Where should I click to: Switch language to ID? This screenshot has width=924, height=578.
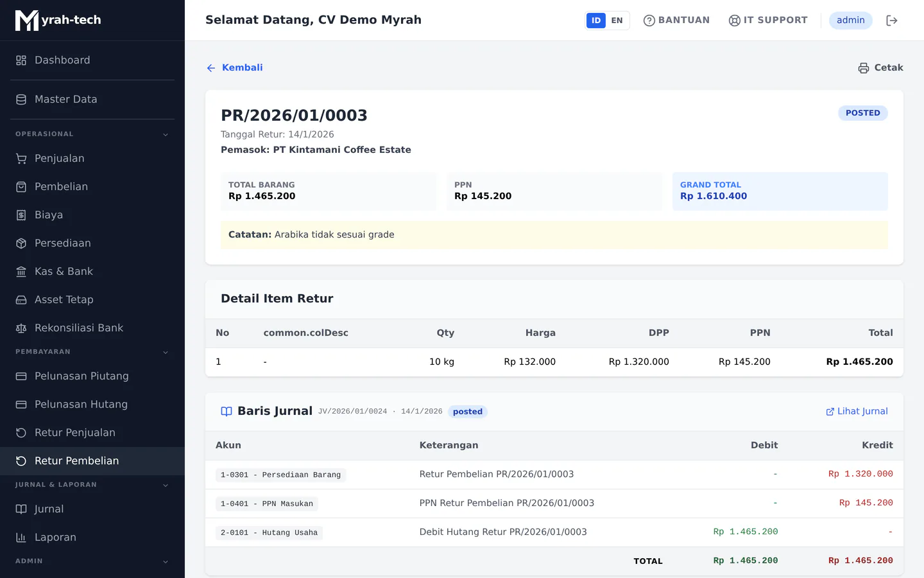pyautogui.click(x=596, y=21)
